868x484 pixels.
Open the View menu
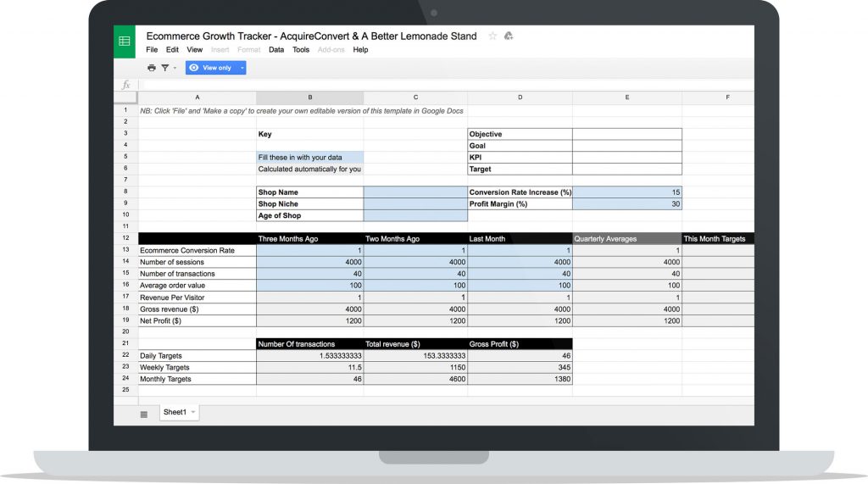(x=194, y=50)
